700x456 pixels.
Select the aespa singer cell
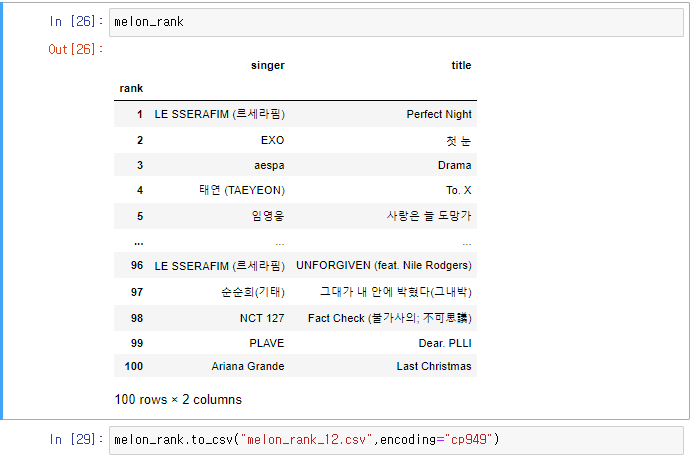269,165
